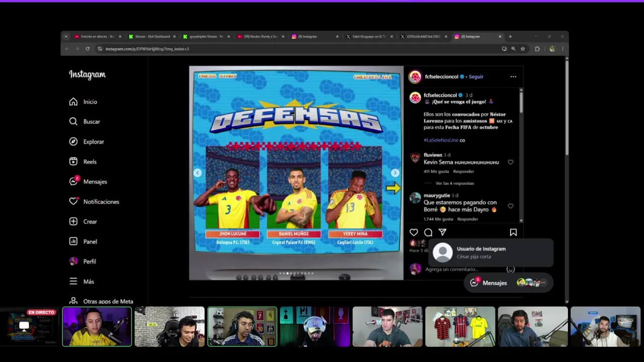644x362 pixels.
Task: Click the fcfseleccioncol header avatar
Action: 415,77
